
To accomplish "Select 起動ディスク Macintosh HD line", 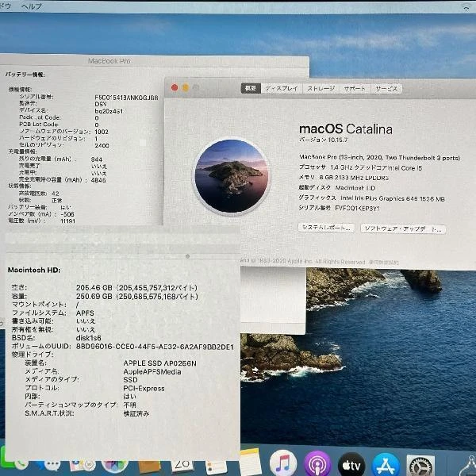I will pos(337,187).
